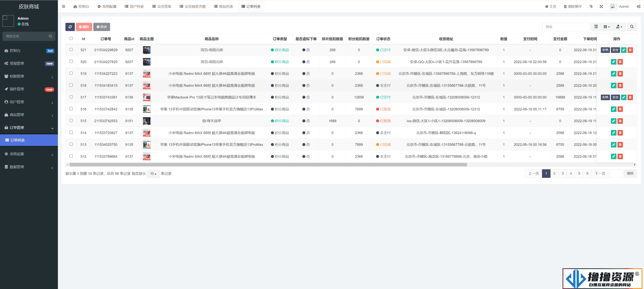Screen dimensions: 644x289
Task: Click the fullscreen icon in top bar
Action: (601, 6)
